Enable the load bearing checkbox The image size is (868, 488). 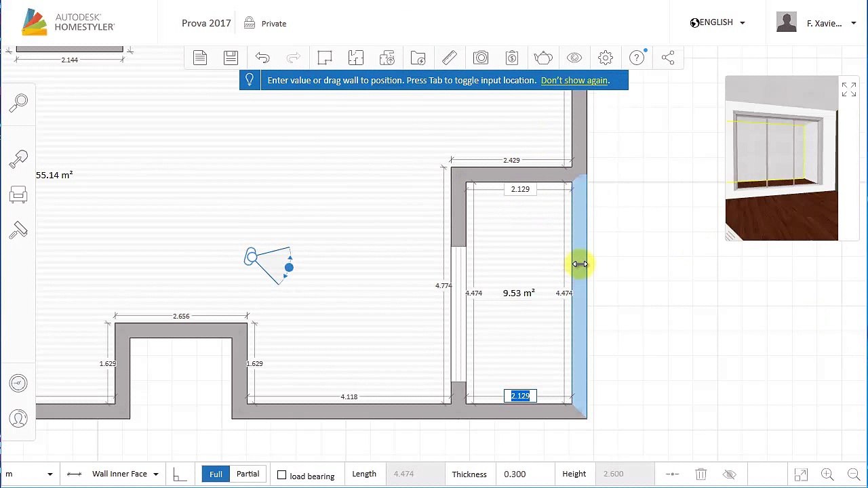pos(282,475)
